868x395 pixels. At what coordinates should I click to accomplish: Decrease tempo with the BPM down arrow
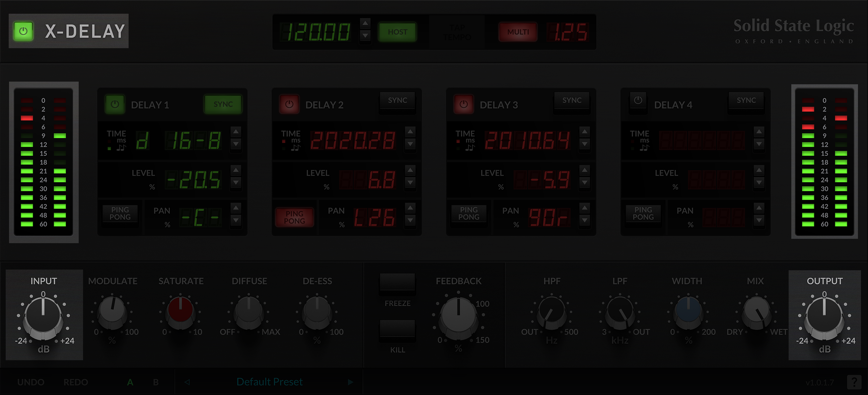click(x=365, y=35)
